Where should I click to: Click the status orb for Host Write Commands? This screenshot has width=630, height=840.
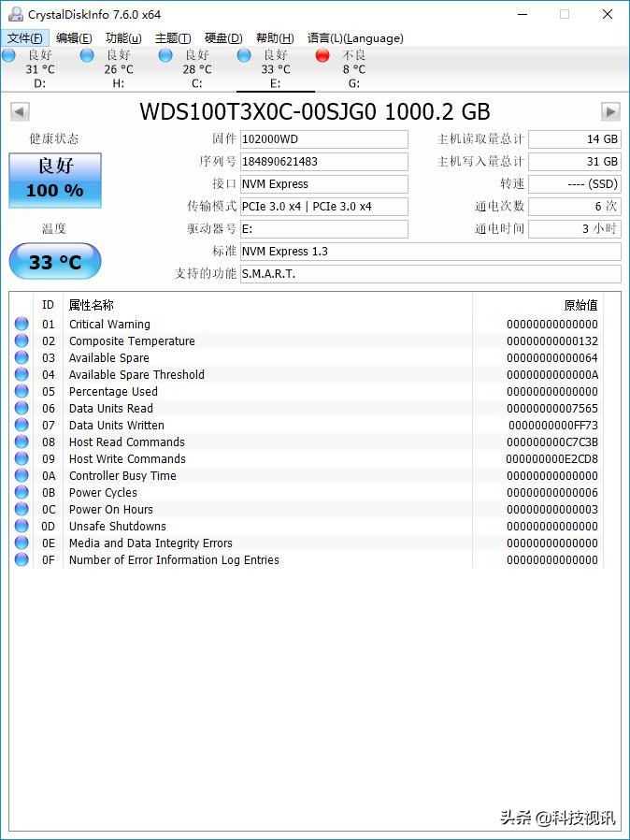tap(21, 458)
